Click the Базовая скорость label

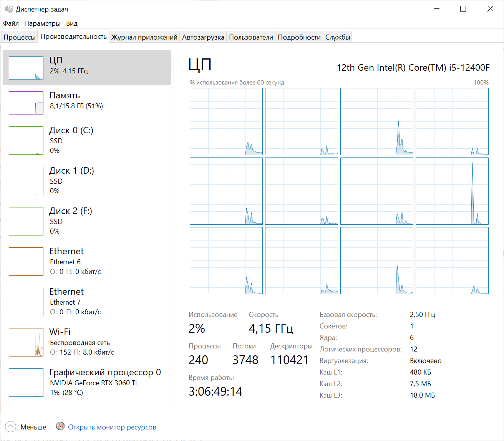pos(348,315)
